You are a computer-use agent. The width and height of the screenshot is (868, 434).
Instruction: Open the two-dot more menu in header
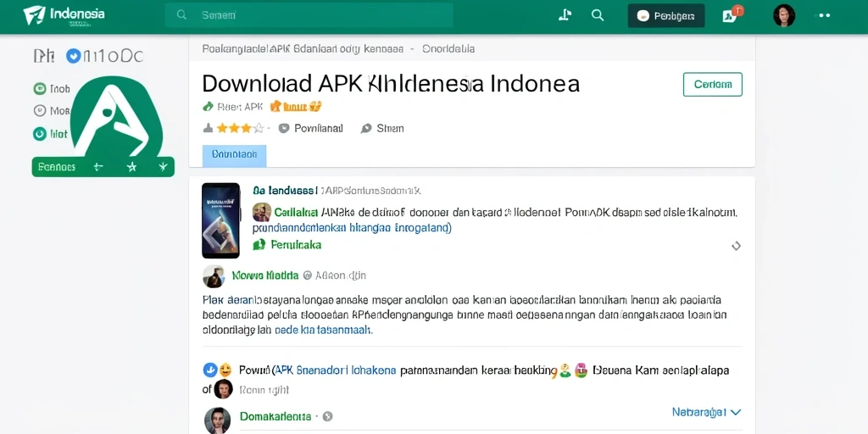coord(825,15)
